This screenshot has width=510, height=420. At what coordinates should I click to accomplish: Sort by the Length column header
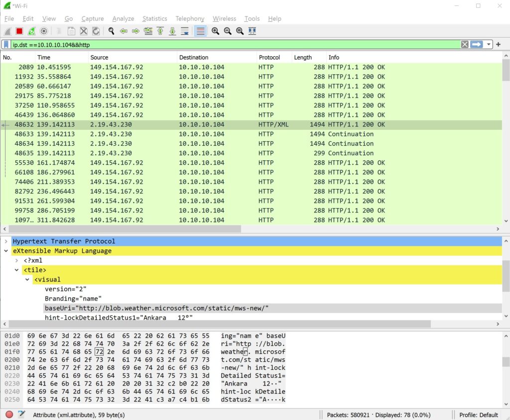309,58
